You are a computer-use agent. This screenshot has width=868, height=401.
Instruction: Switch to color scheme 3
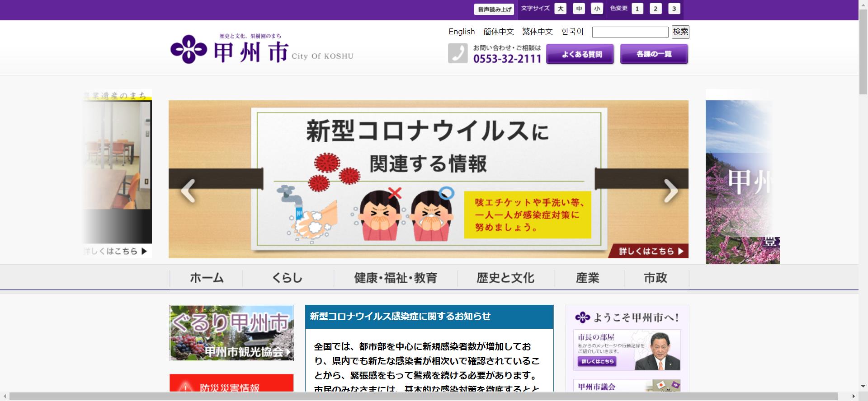pyautogui.click(x=674, y=9)
